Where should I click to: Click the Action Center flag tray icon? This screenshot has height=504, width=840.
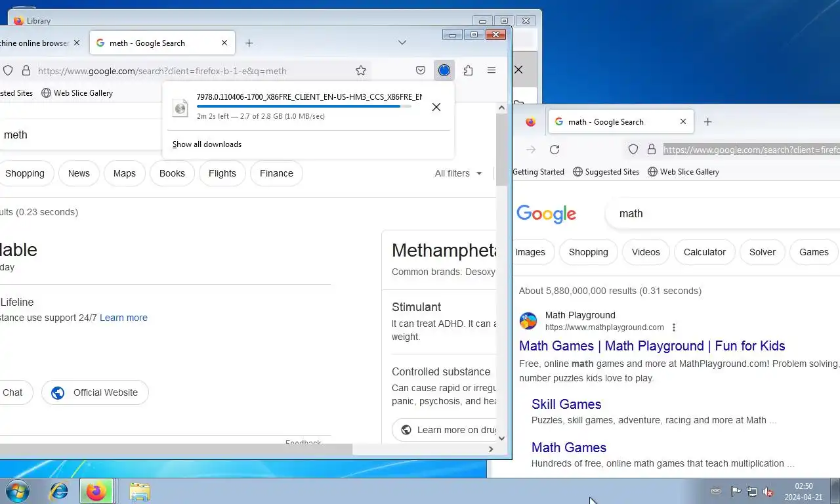736,492
